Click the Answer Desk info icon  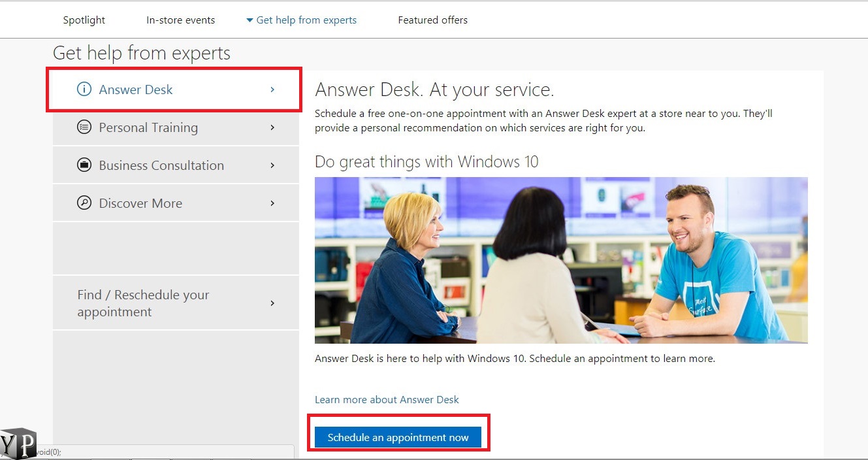[x=84, y=90]
